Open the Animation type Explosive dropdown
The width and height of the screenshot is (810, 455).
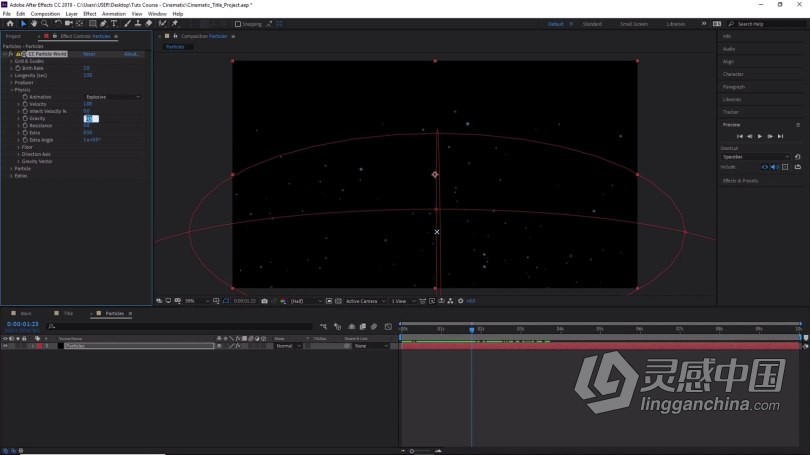(x=113, y=97)
